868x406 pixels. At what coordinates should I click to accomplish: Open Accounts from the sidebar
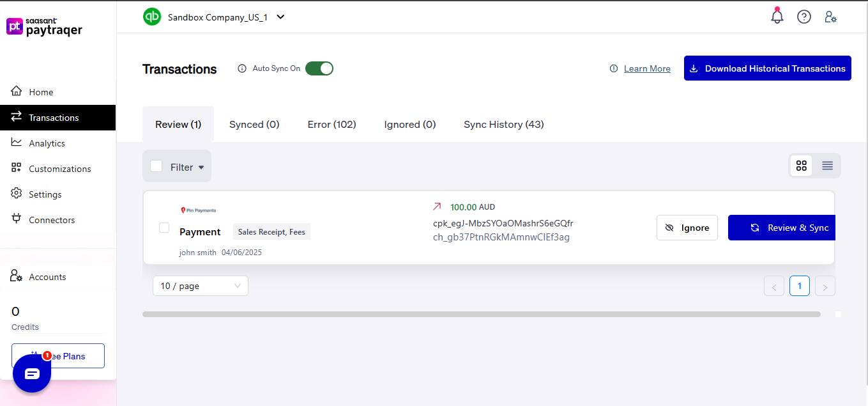[58, 277]
